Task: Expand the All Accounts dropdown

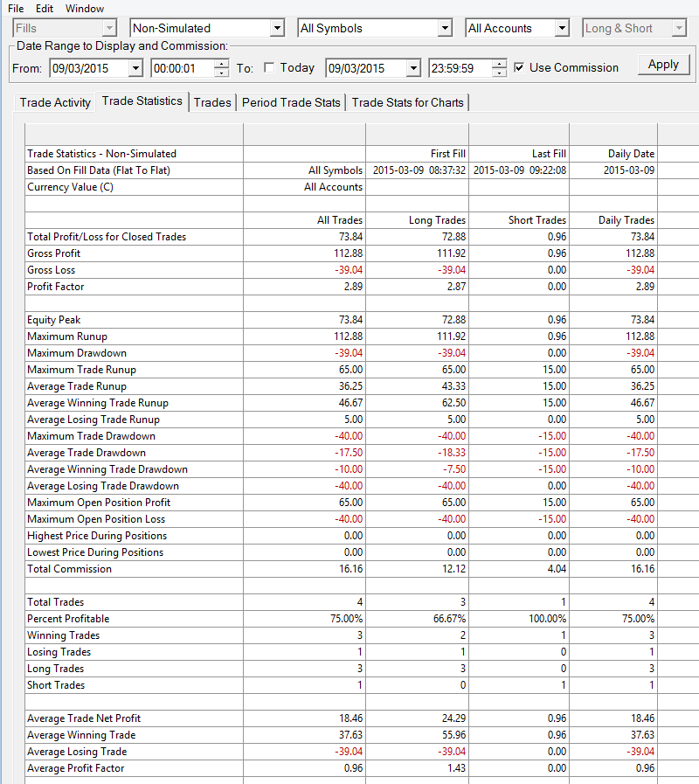Action: (562, 28)
